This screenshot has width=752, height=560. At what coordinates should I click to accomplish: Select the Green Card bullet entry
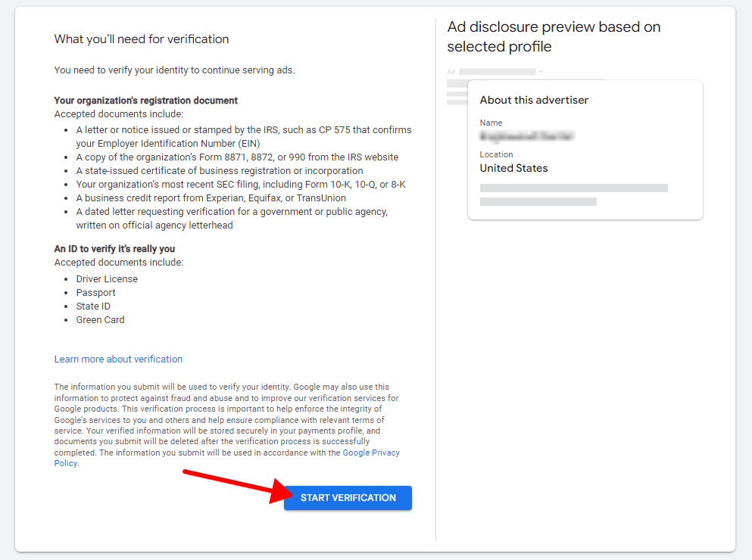[x=100, y=319]
